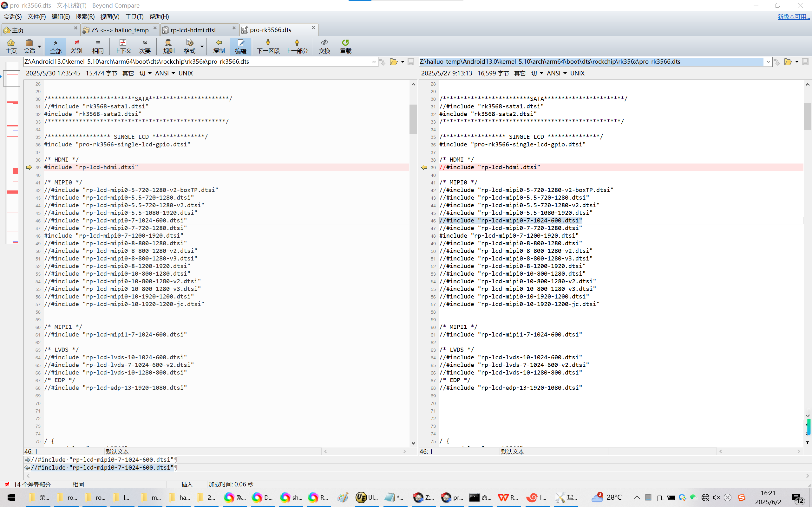812x507 pixels.
Task: Click the left pane vertical scrollbar thumb
Action: [x=413, y=119]
